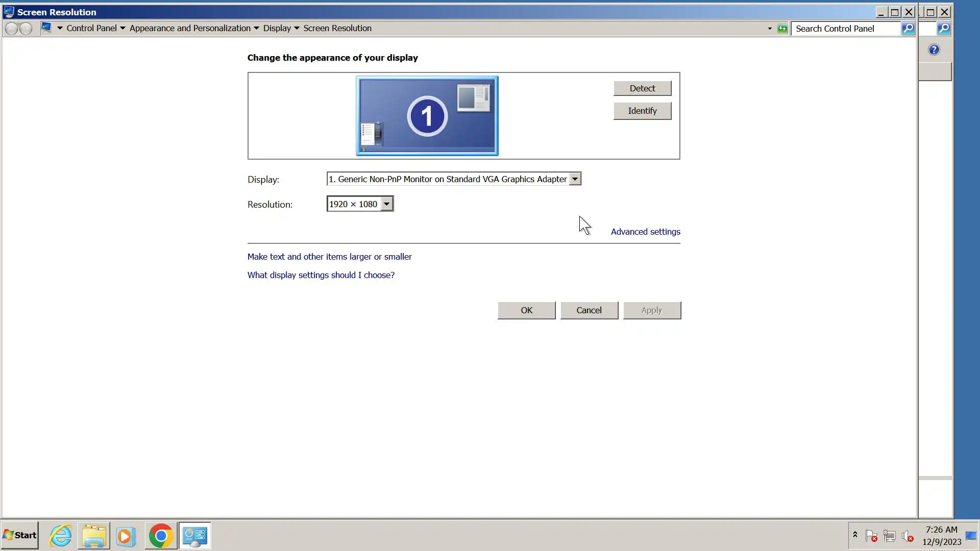
Task: Select monitor 1 preview thumbnail
Action: pos(427,116)
